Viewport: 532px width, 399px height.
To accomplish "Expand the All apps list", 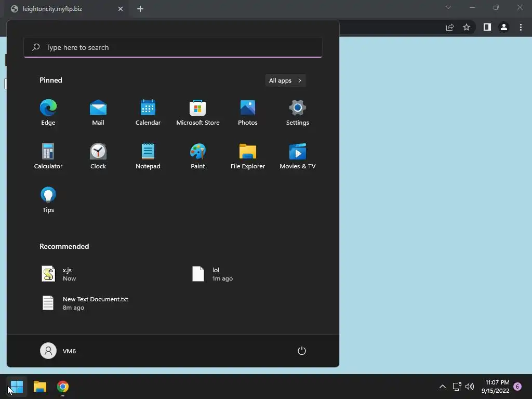I will click(285, 81).
